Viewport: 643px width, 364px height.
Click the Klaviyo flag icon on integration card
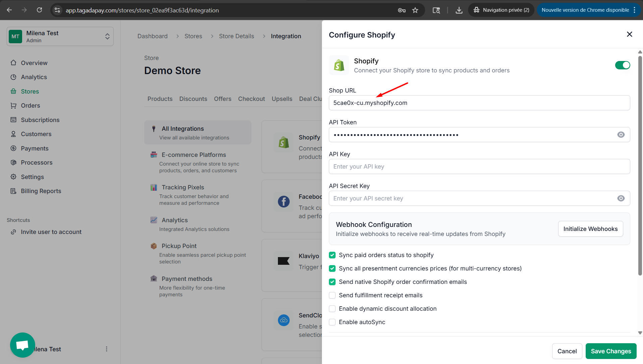click(284, 261)
